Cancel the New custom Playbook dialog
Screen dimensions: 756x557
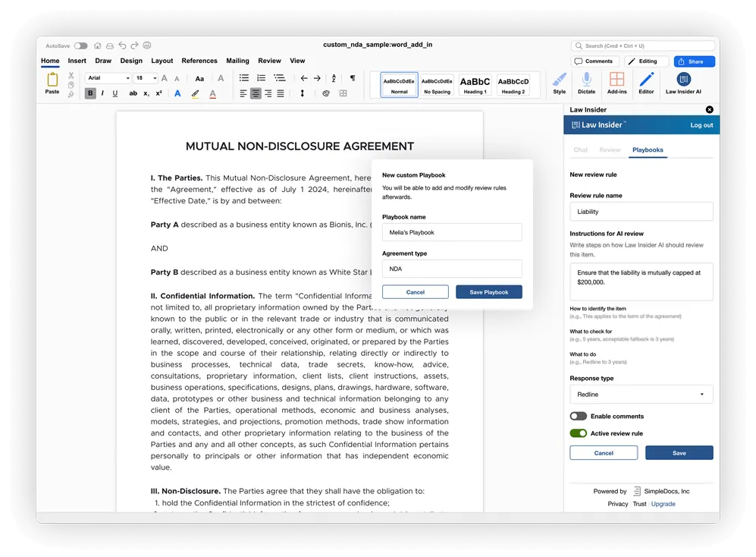tap(415, 292)
